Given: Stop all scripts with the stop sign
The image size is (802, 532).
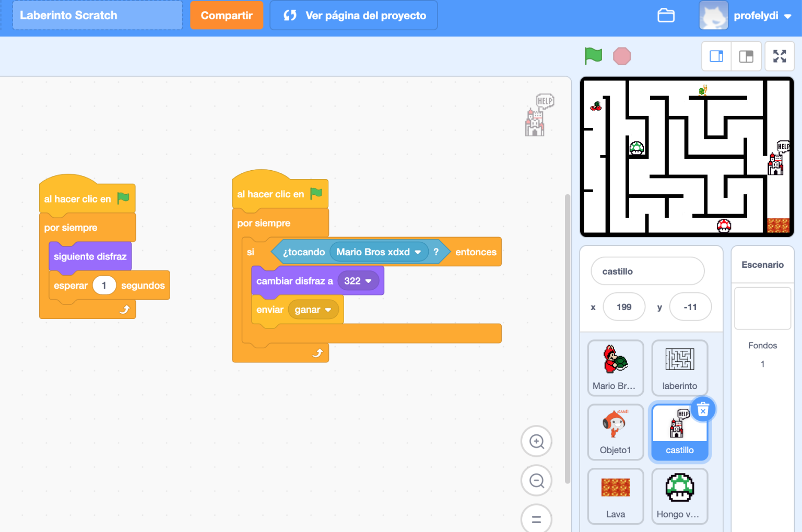Looking at the screenshot, I should (x=622, y=56).
